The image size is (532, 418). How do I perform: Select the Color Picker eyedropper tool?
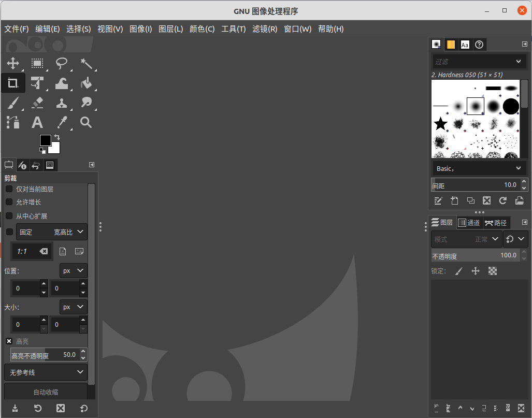click(62, 122)
